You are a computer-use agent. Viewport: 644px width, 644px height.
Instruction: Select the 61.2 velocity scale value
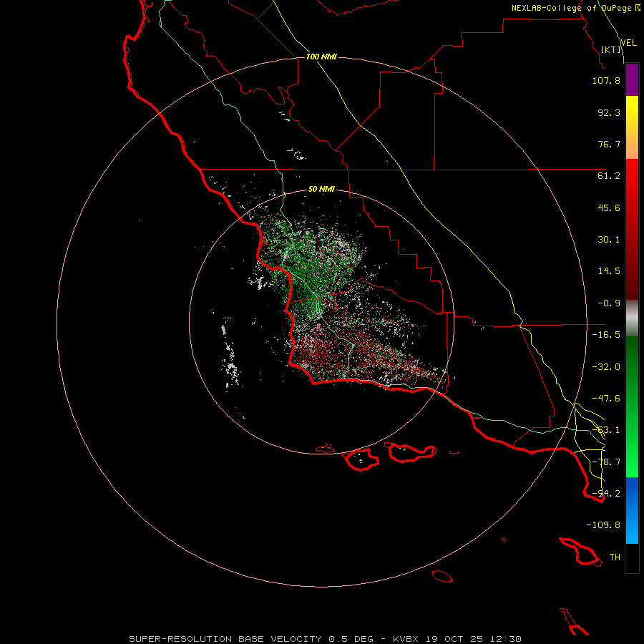pos(609,176)
